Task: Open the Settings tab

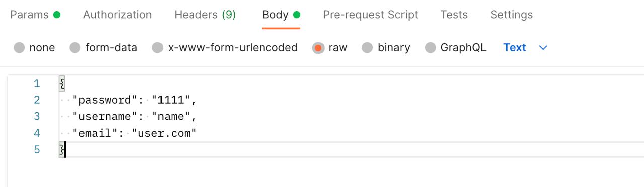Action: (511, 15)
